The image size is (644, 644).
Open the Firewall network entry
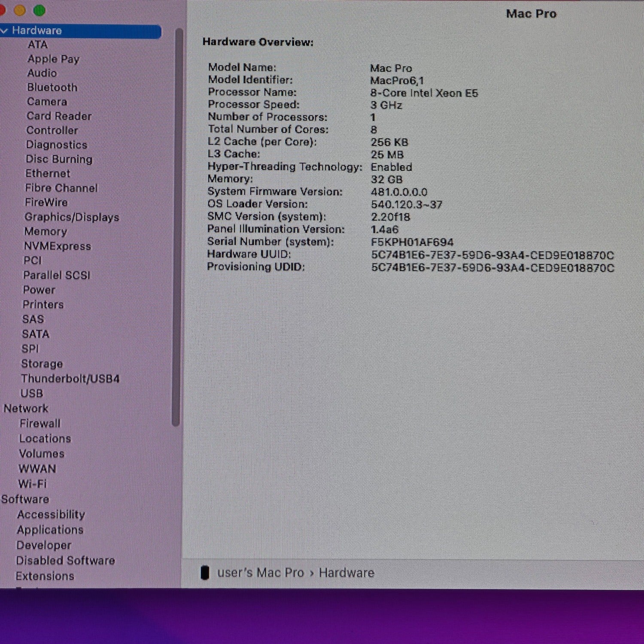click(40, 423)
